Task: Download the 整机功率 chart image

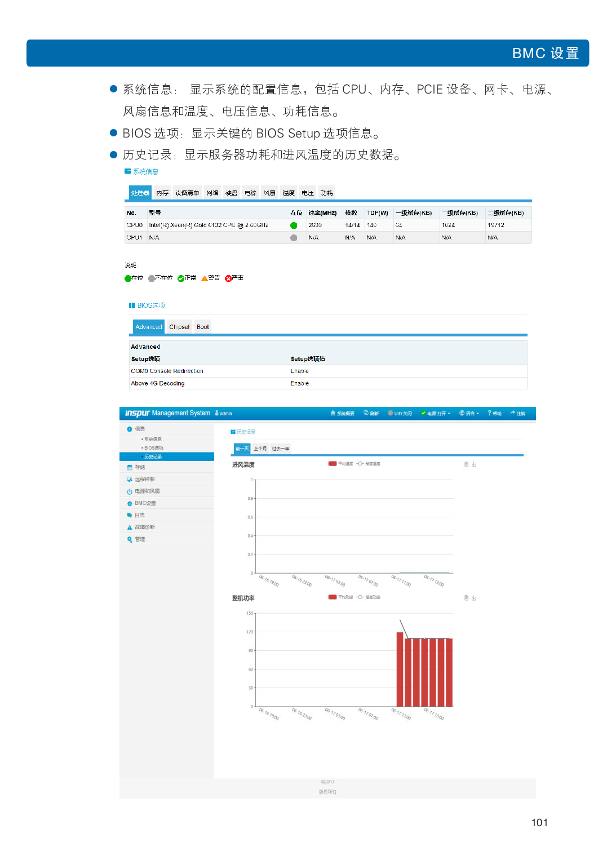Action: pyautogui.click(x=474, y=598)
